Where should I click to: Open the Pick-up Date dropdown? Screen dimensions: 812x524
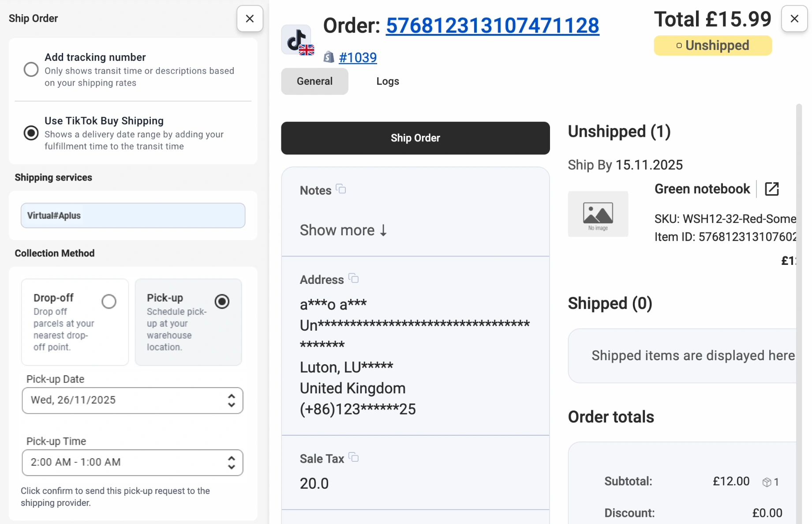(132, 400)
